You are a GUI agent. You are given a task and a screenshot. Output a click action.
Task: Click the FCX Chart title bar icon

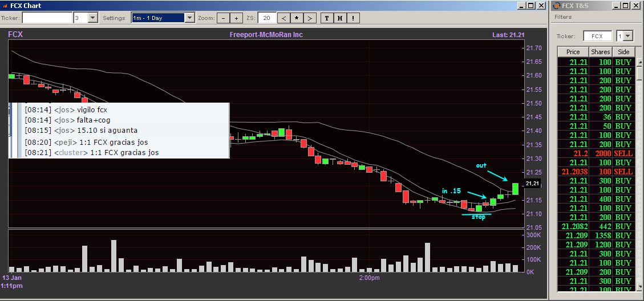pos(5,6)
